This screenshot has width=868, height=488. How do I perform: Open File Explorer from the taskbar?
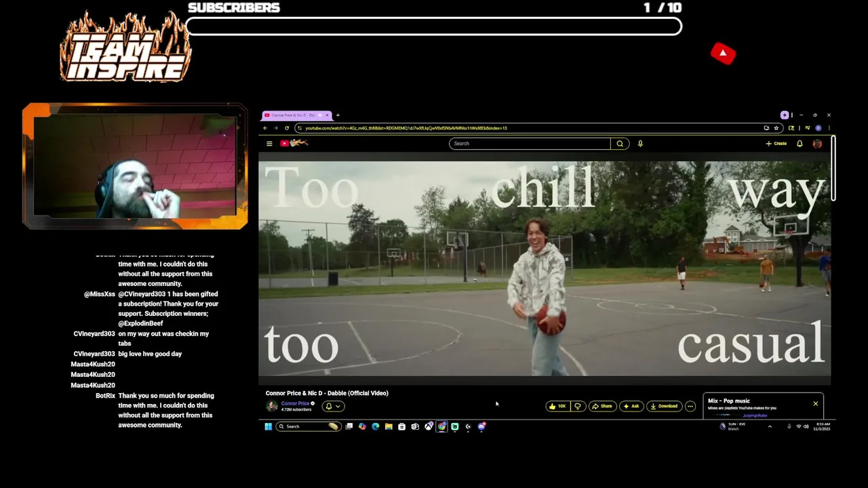(389, 426)
